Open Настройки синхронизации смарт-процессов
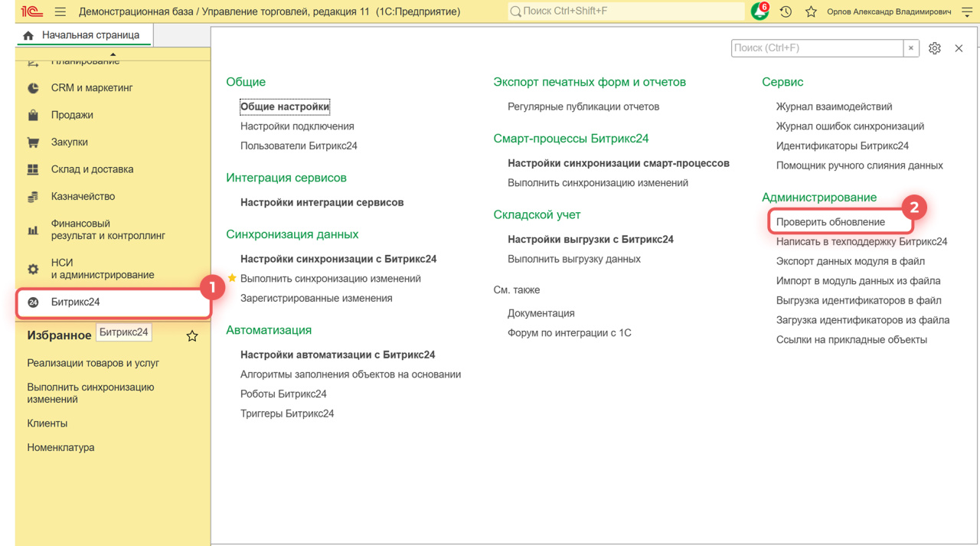 [619, 164]
